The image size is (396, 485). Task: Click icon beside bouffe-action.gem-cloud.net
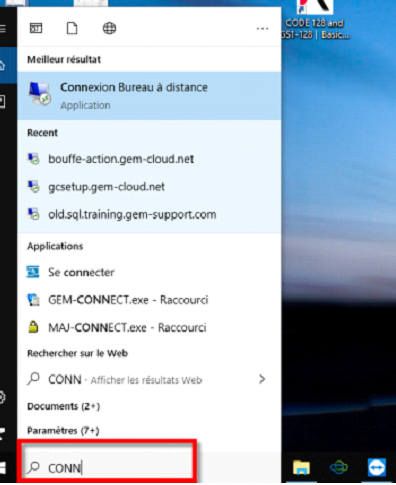[33, 159]
